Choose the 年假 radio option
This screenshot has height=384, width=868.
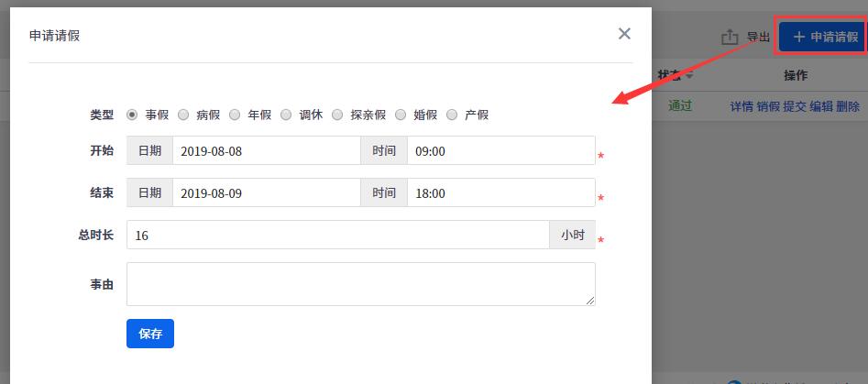click(x=235, y=115)
